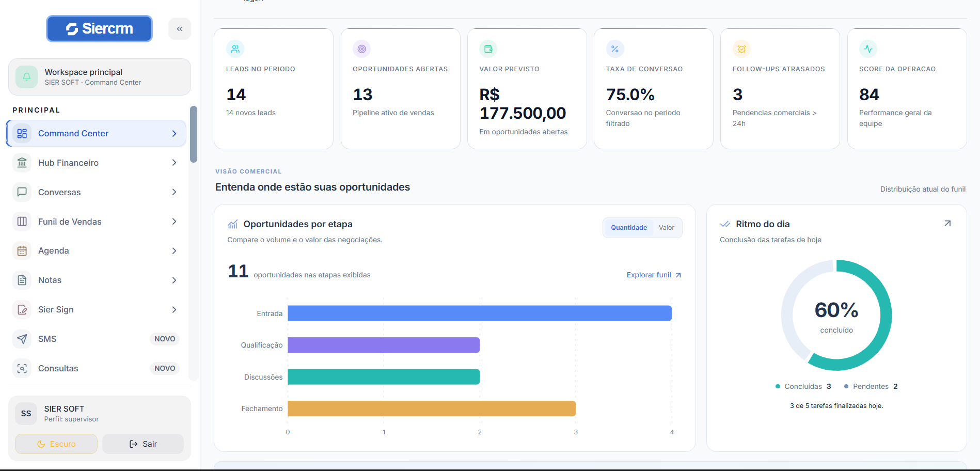Click Oportunidades abertas target icon

(x=362, y=49)
